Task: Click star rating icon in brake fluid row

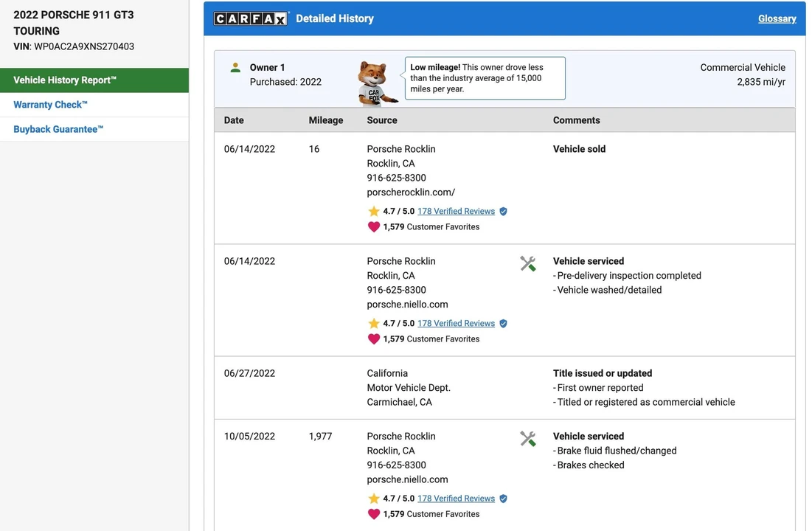Action: point(373,499)
